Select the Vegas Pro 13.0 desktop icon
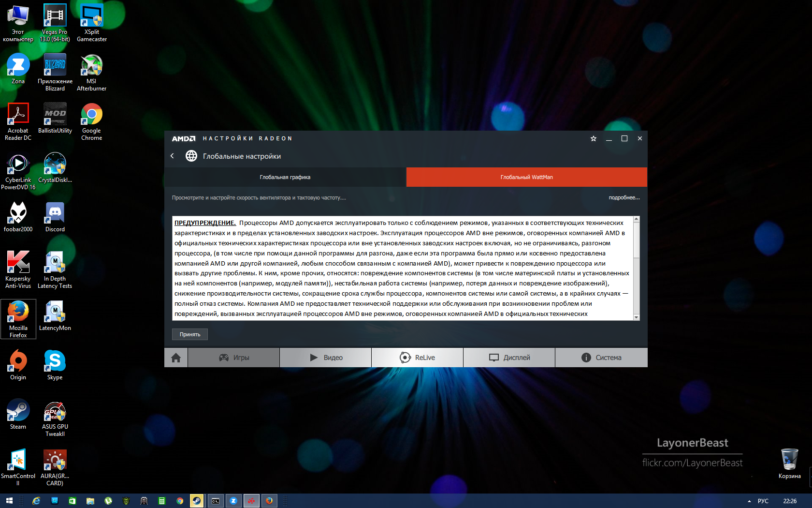 tap(55, 23)
